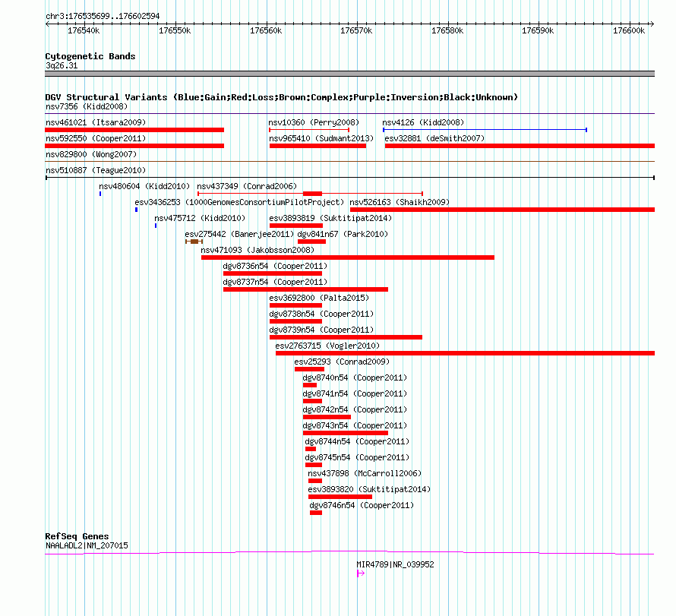Viewport: 676px width, 616px height.
Task: Open MIR4789|NR_039952 gene label
Action: pyautogui.click(x=395, y=564)
